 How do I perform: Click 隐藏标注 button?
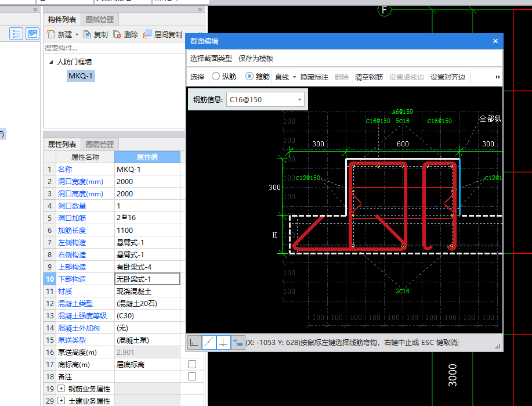(x=314, y=77)
